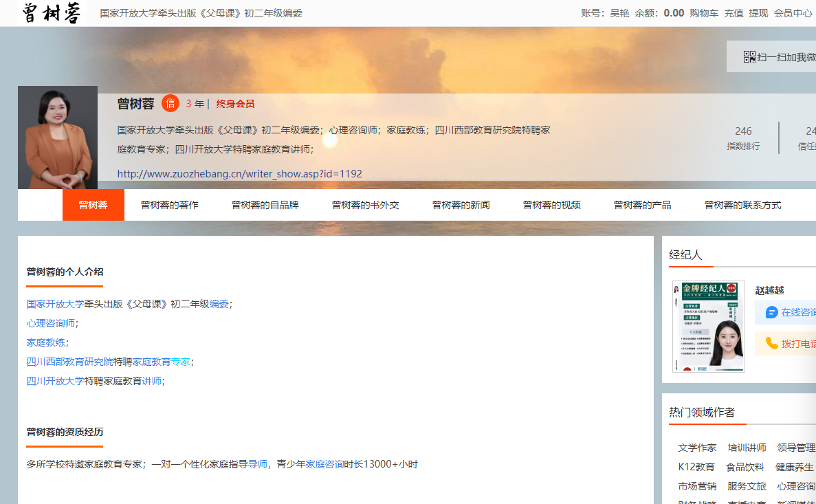The image size is (816, 504).
Task: Switch to the 曾树蓉的著作 tab
Action: click(x=169, y=205)
